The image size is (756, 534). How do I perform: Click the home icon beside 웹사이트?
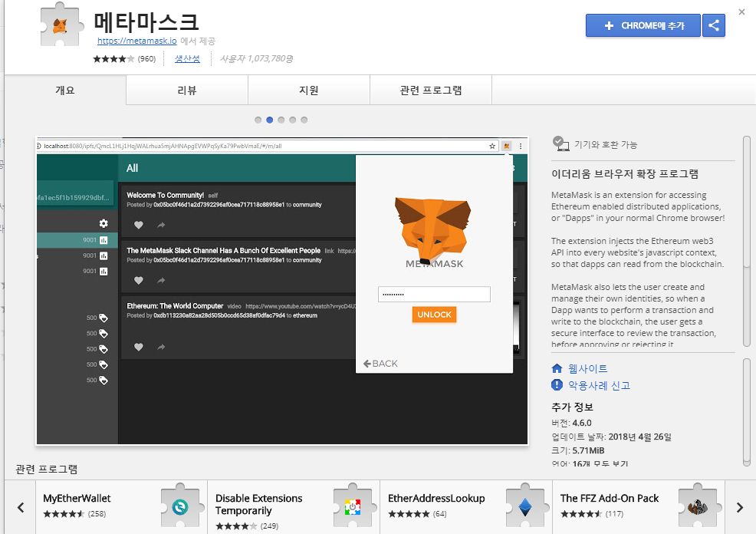pos(557,368)
